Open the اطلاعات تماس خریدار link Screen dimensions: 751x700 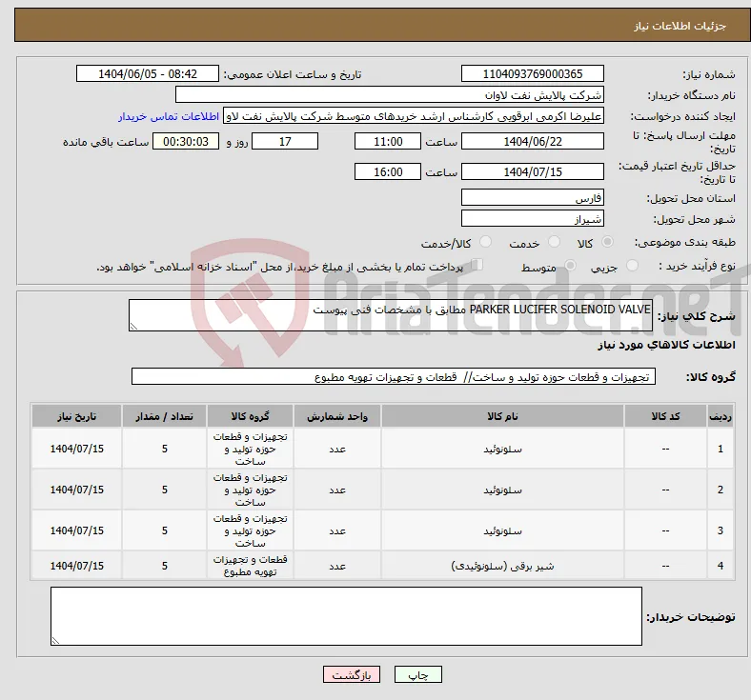coord(169,116)
